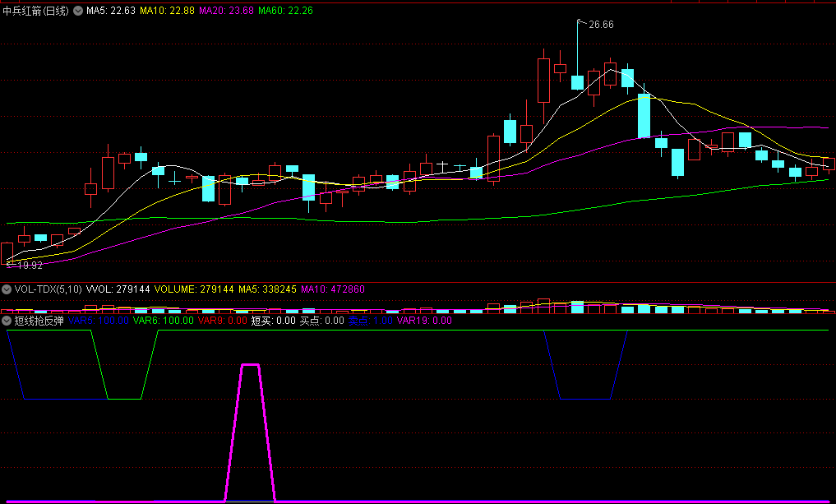Select the VAR6: 100.00 label

click(x=163, y=321)
